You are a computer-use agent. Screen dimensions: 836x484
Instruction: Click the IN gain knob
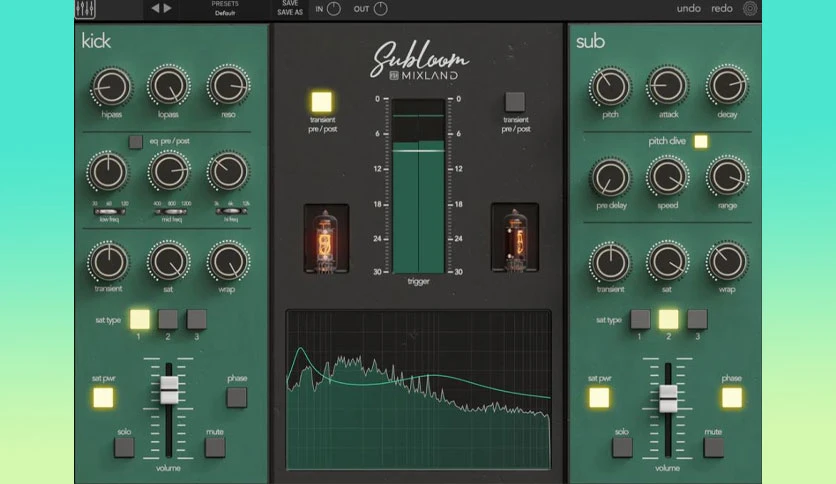tap(334, 9)
